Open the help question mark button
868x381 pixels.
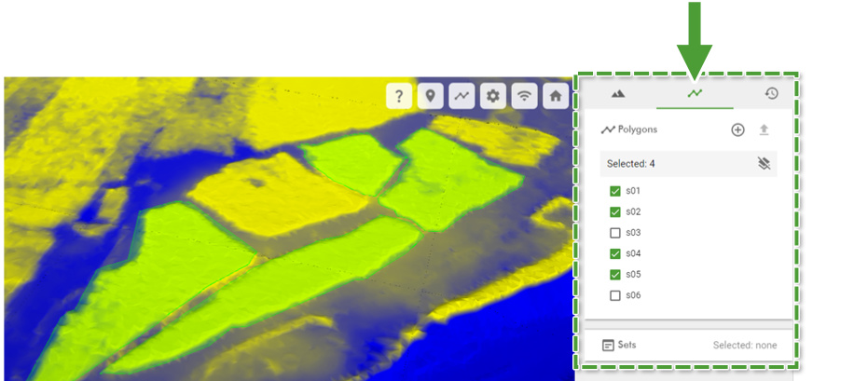tap(399, 96)
